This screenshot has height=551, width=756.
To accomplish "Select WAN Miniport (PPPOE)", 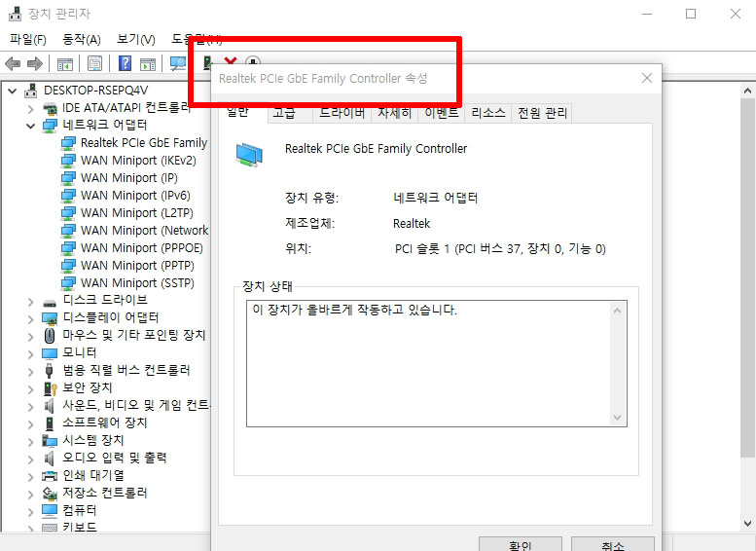I will point(132,248).
